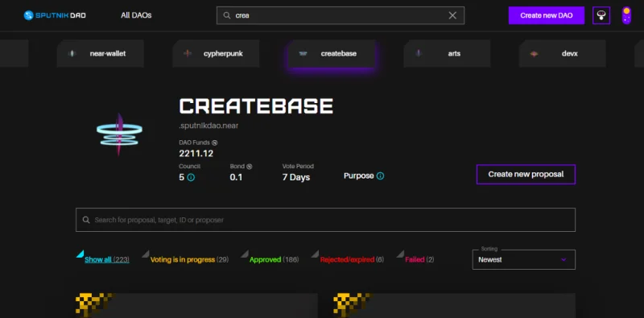Select the createbase DAO tab
The image size is (644, 318).
[332, 53]
